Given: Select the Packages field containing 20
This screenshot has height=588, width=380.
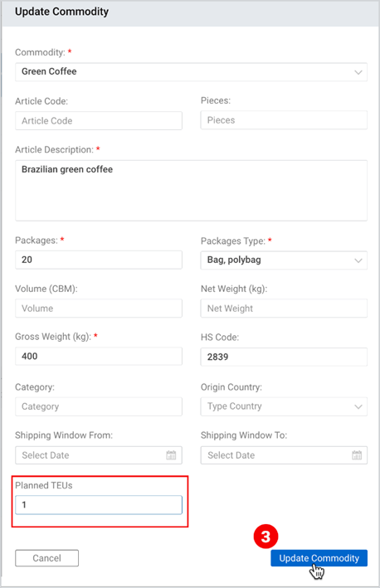Looking at the screenshot, I should [x=99, y=260].
